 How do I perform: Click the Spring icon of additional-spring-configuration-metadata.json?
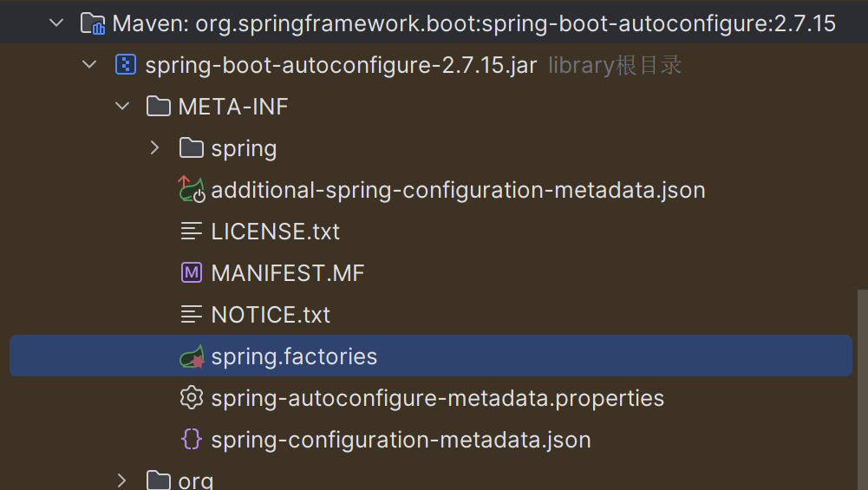(x=192, y=189)
